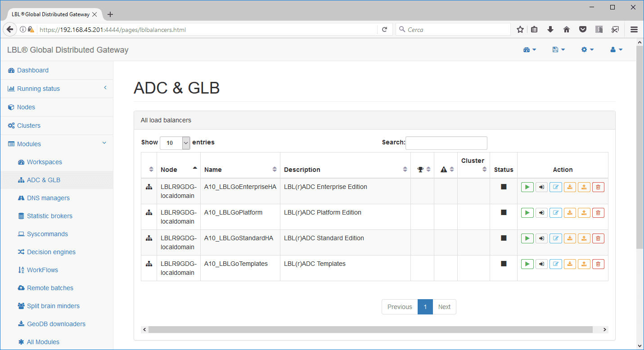The width and height of the screenshot is (644, 350).
Task: Upload configuration for A10_LBLGoEnterpriseHA
Action: pos(584,187)
